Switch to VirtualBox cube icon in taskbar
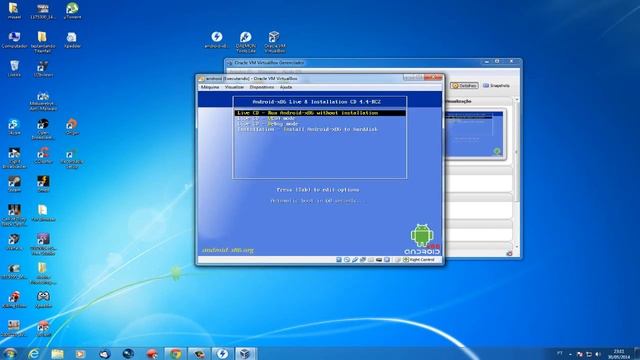 pyautogui.click(x=245, y=353)
